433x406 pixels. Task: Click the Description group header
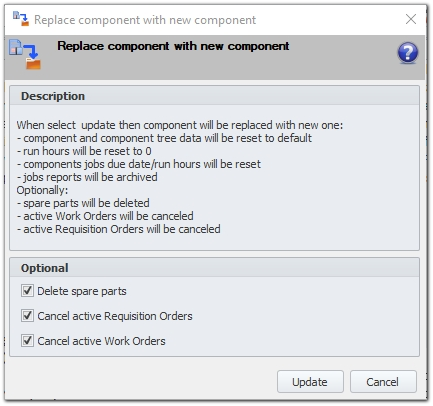coord(214,96)
